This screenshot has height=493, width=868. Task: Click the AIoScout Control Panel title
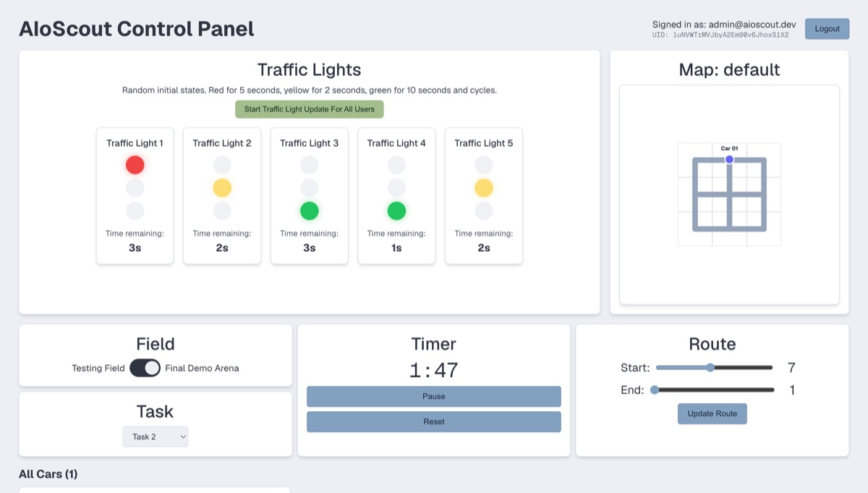pyautogui.click(x=137, y=29)
